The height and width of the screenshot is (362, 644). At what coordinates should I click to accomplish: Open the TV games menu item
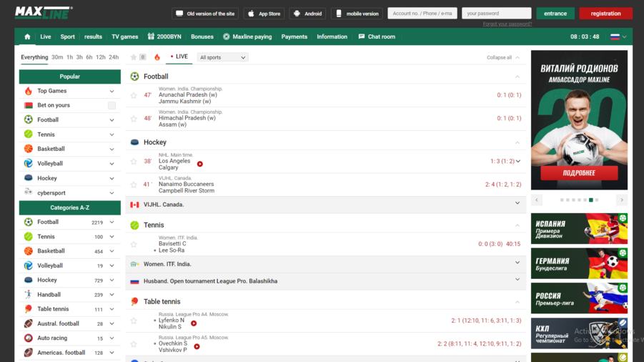click(125, 36)
